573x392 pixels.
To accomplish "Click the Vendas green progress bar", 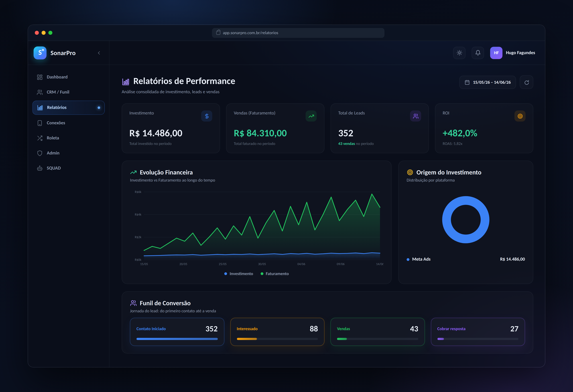I will pyautogui.click(x=342, y=339).
